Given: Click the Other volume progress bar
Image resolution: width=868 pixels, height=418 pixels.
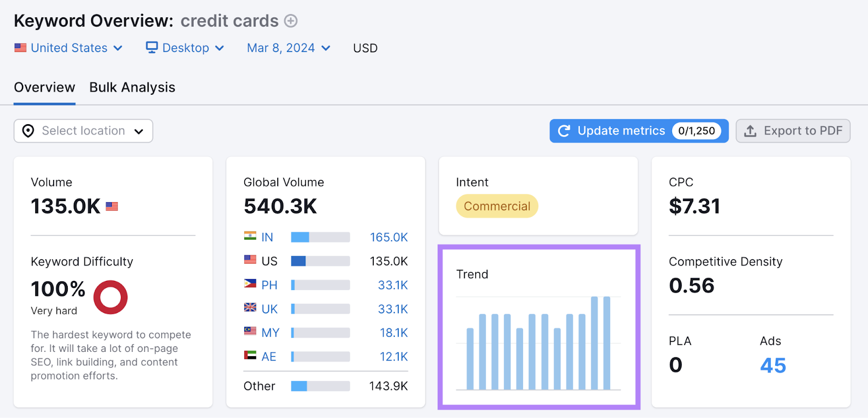Looking at the screenshot, I should tap(321, 386).
